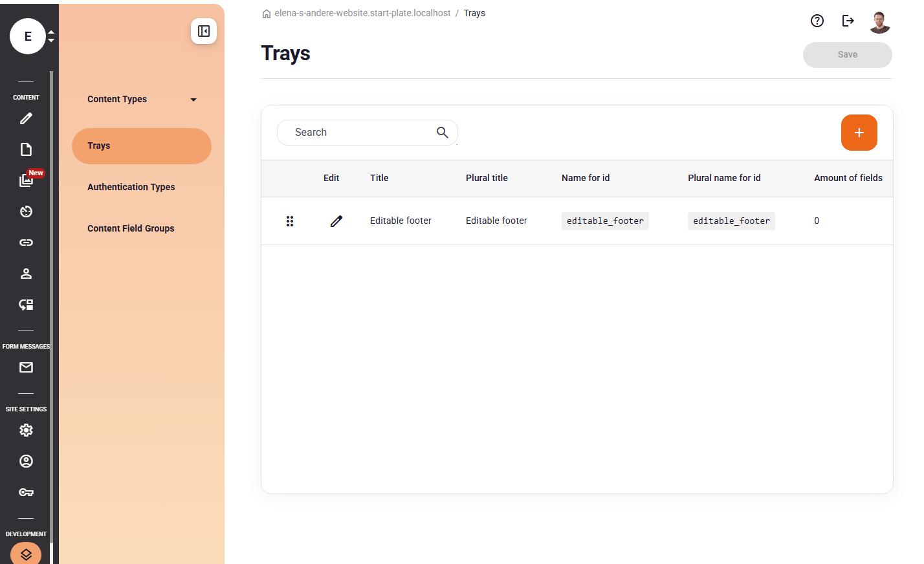Image resolution: width=924 pixels, height=564 pixels.
Task: Open site settings gear icon
Action: pos(26,430)
